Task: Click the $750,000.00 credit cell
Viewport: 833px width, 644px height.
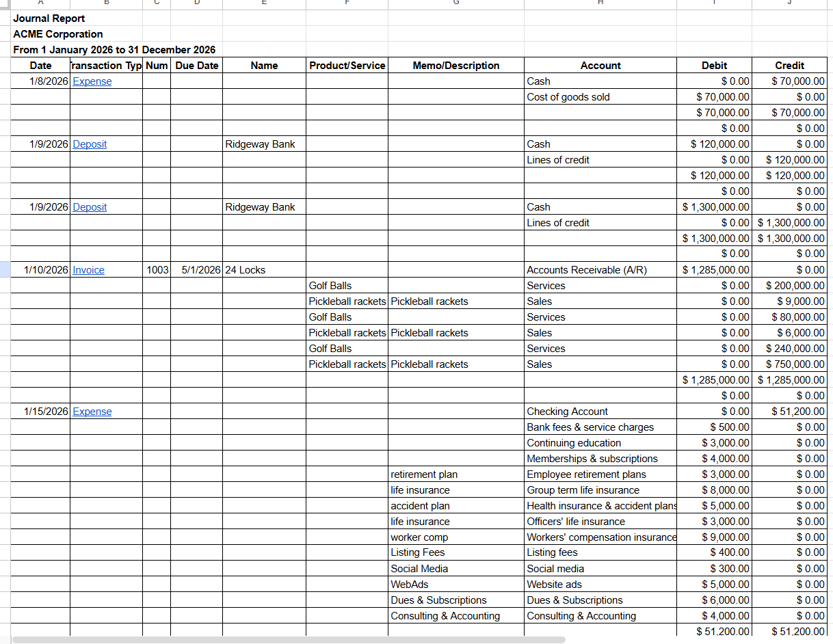Action: (x=789, y=364)
